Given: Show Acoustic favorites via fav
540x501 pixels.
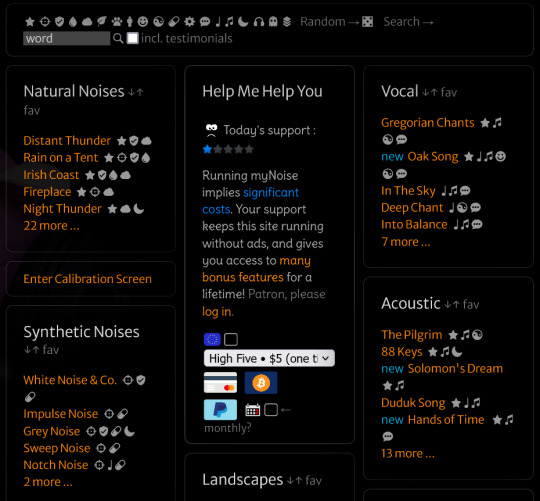Looking at the screenshot, I should [x=471, y=304].
